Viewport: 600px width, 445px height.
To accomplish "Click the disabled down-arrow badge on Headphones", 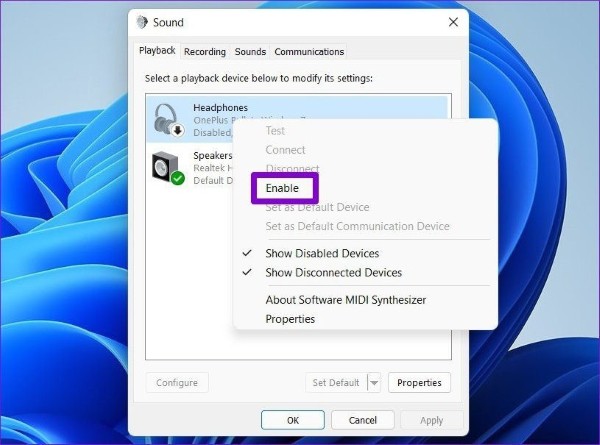I will [176, 130].
